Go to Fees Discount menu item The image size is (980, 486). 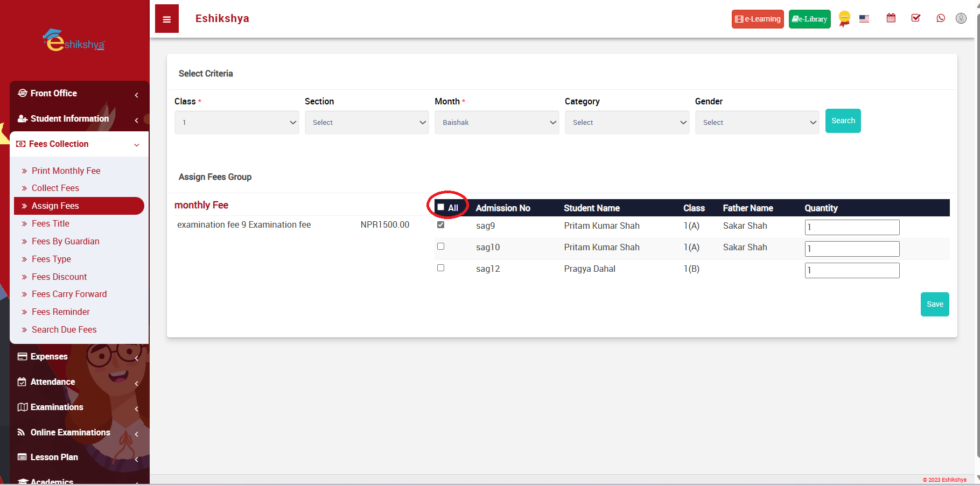tap(59, 277)
